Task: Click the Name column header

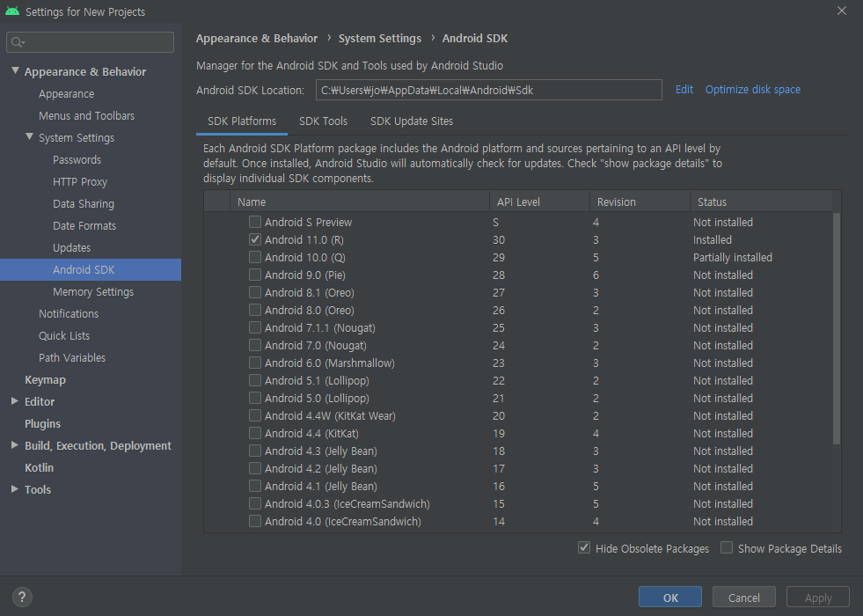Action: point(360,202)
